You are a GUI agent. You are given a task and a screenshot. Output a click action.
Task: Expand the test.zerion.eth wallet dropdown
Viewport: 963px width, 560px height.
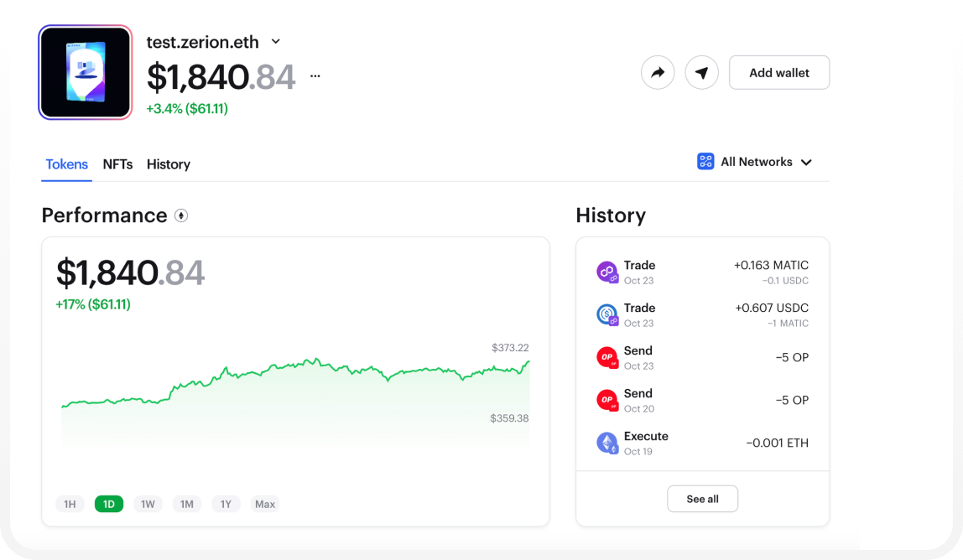click(x=276, y=41)
